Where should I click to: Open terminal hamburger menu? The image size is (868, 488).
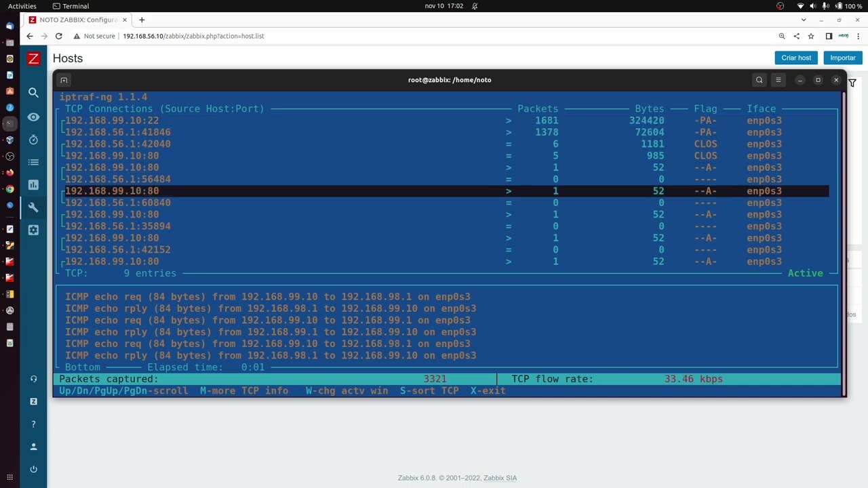point(778,80)
